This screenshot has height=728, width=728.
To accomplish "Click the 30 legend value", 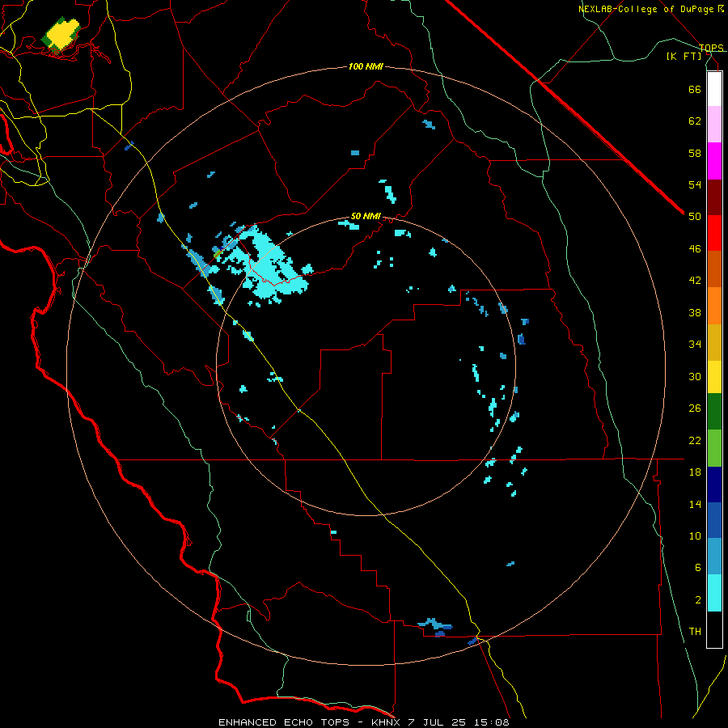I will 695,376.
